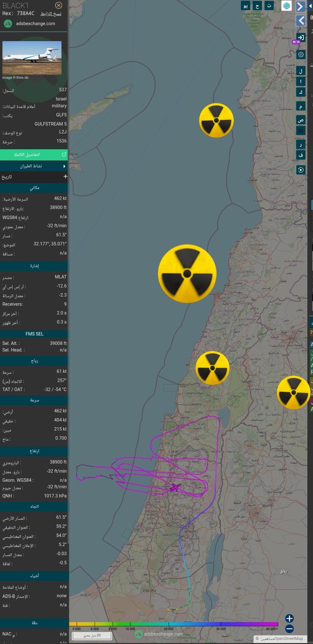Click the 20 nautical mile scale box
Viewport: 313px width, 644px height.
tap(91, 636)
